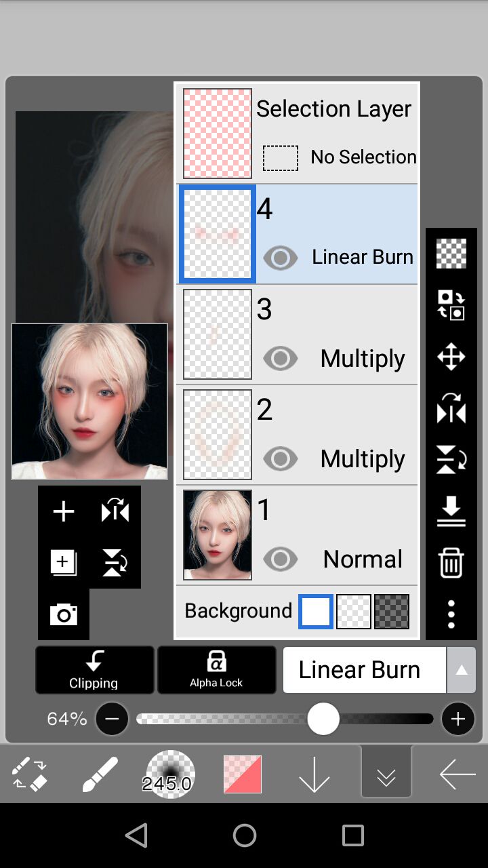Tap the 64% opacity value
Viewport: 488px width, 868px height.
click(x=67, y=719)
